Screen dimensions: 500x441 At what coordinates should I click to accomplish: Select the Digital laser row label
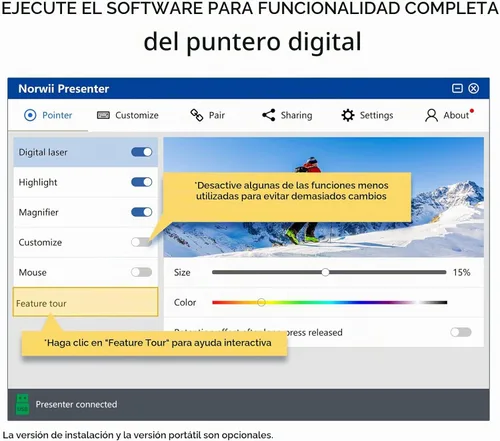(43, 152)
